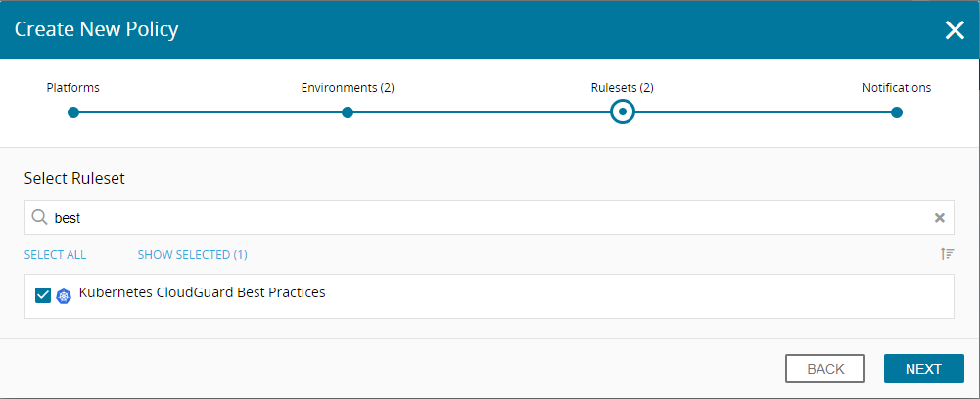Image resolution: width=980 pixels, height=399 pixels.
Task: Open the Notifications step label
Action: tap(897, 87)
